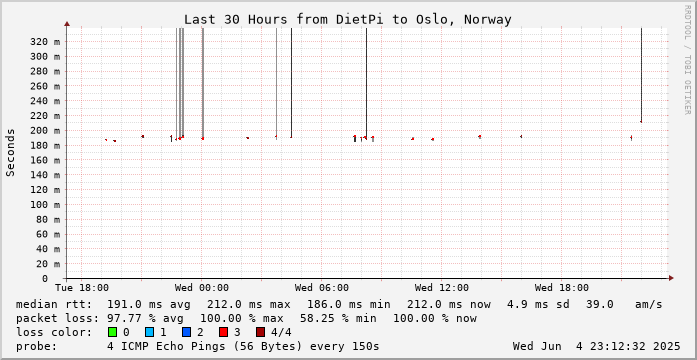Click the 'Tue 18:00' x-axis label

point(81,288)
